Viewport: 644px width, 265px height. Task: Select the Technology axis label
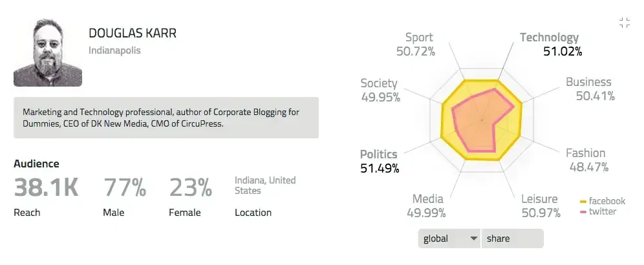tap(549, 37)
